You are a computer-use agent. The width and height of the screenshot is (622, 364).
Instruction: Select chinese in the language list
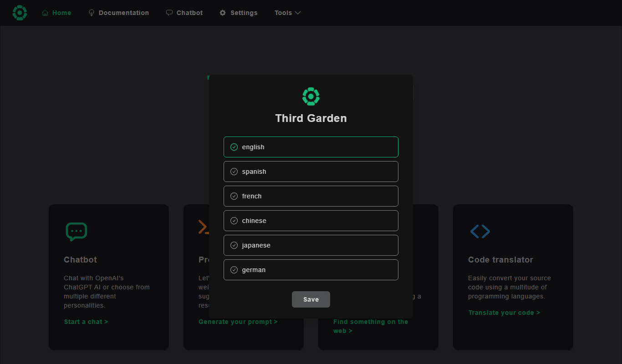point(311,221)
